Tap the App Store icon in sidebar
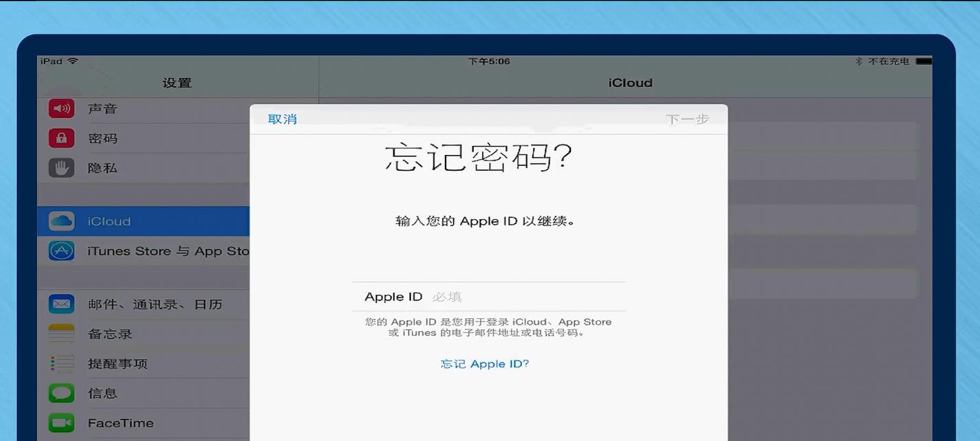 (61, 251)
